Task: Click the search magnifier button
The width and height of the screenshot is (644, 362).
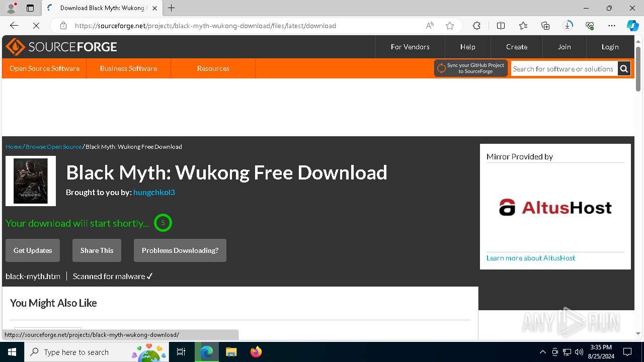Action: coord(624,69)
